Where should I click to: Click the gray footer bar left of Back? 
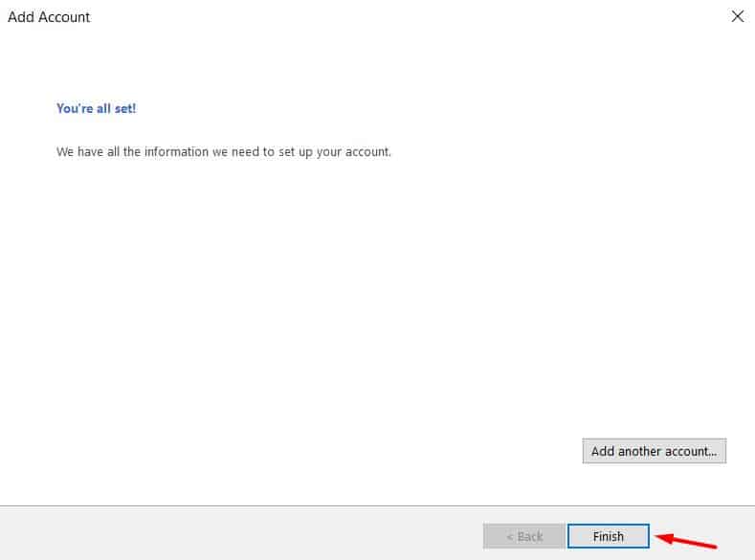tap(239, 534)
